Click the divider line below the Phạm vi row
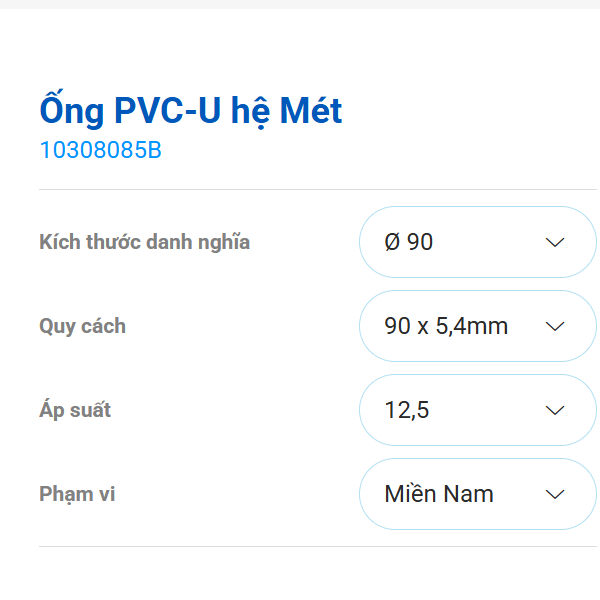This screenshot has width=600, height=600. [x=300, y=547]
